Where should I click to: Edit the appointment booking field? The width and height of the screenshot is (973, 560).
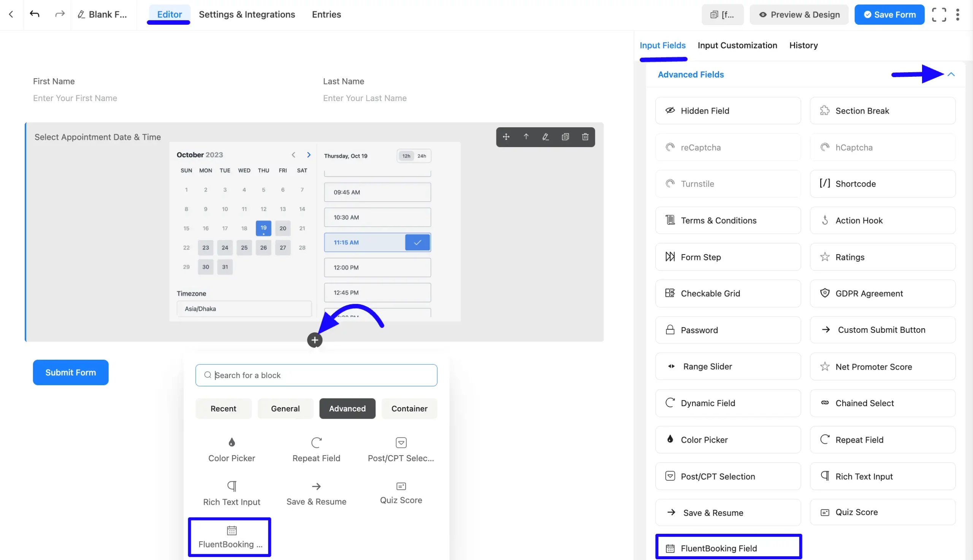pos(545,137)
